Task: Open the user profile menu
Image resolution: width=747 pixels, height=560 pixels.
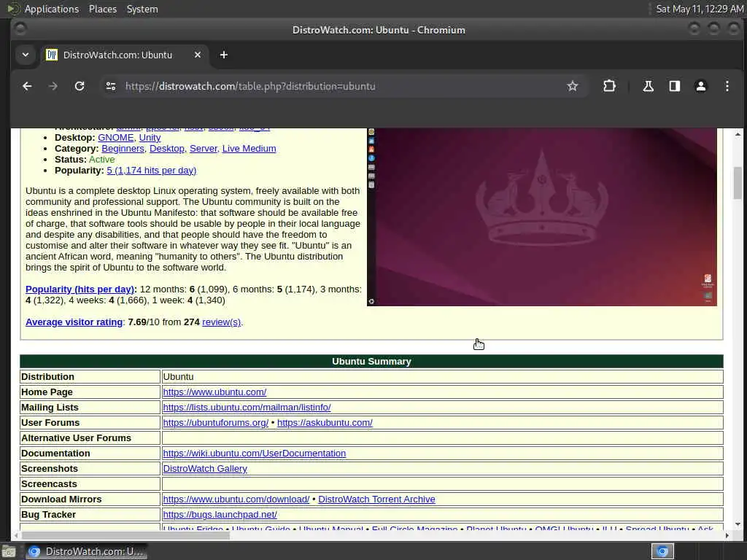Action: 700,86
